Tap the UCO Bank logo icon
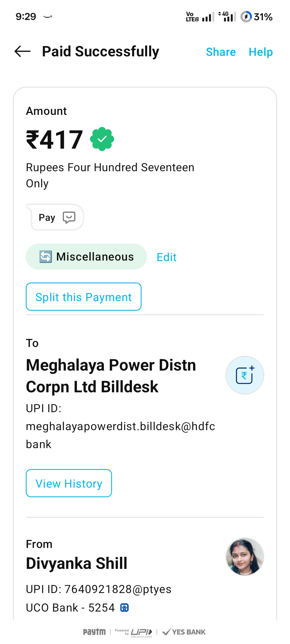This screenshot has width=290, height=644. (125, 608)
